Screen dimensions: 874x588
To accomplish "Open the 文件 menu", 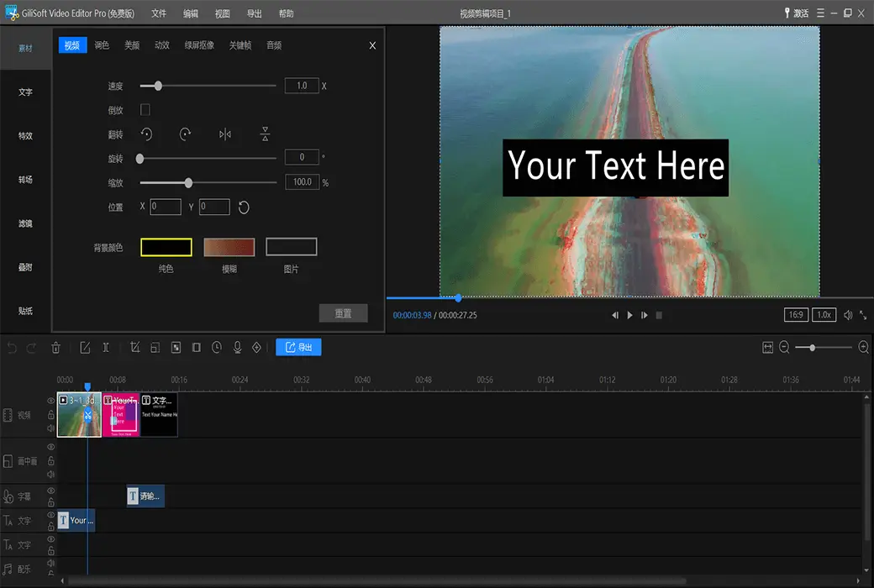I will 159,13.
